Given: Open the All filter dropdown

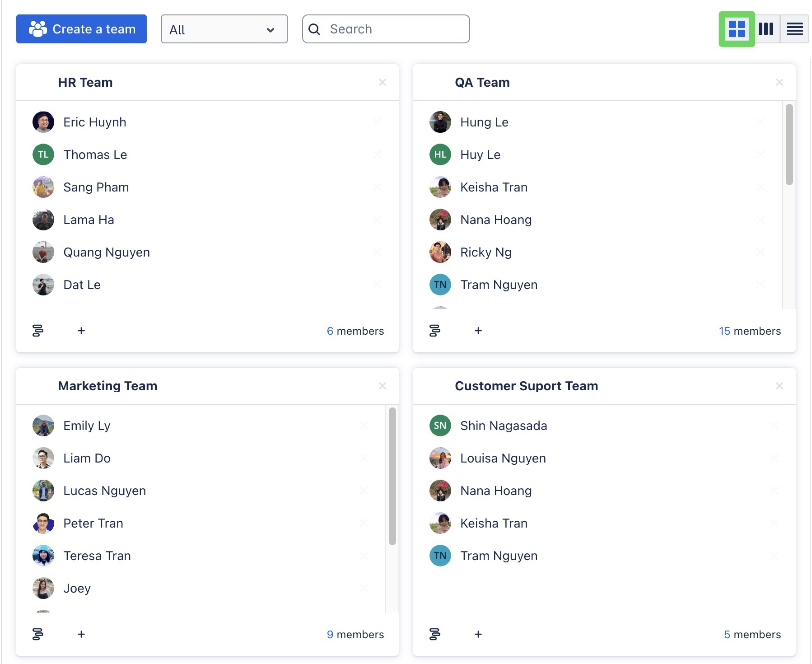Looking at the screenshot, I should pos(224,29).
